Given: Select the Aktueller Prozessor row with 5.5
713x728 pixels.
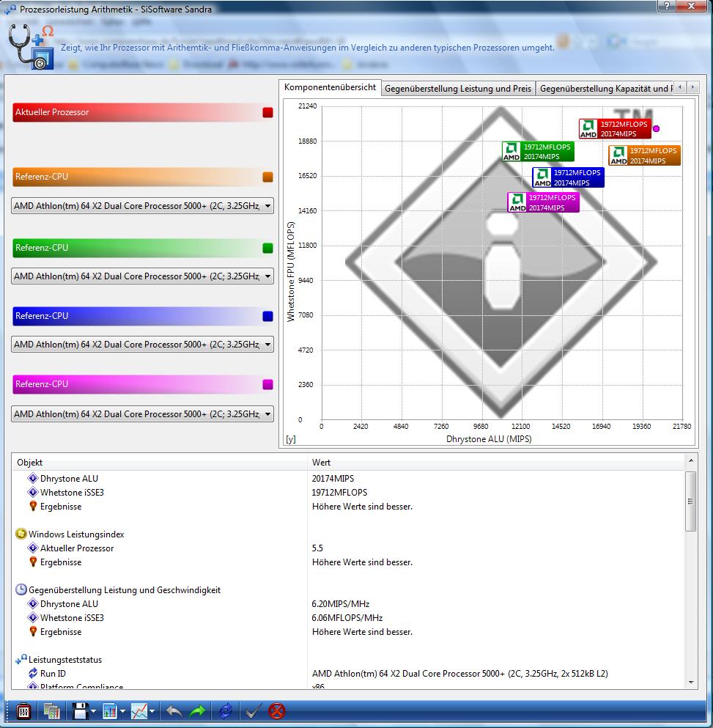Looking at the screenshot, I should tap(348, 548).
